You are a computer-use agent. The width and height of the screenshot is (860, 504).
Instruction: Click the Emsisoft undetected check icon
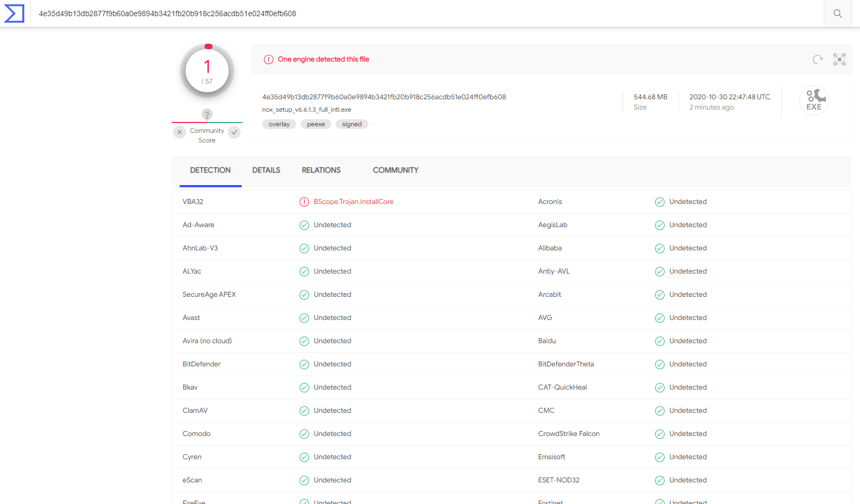click(660, 457)
